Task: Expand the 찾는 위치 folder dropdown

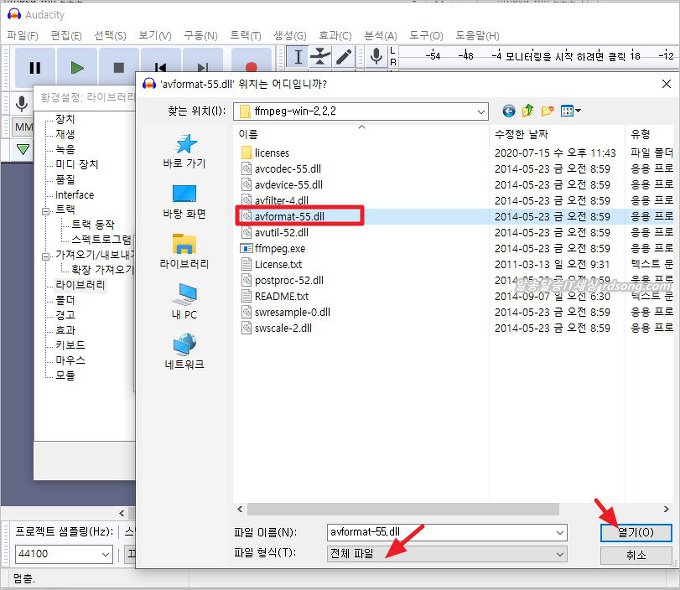Action: click(481, 110)
